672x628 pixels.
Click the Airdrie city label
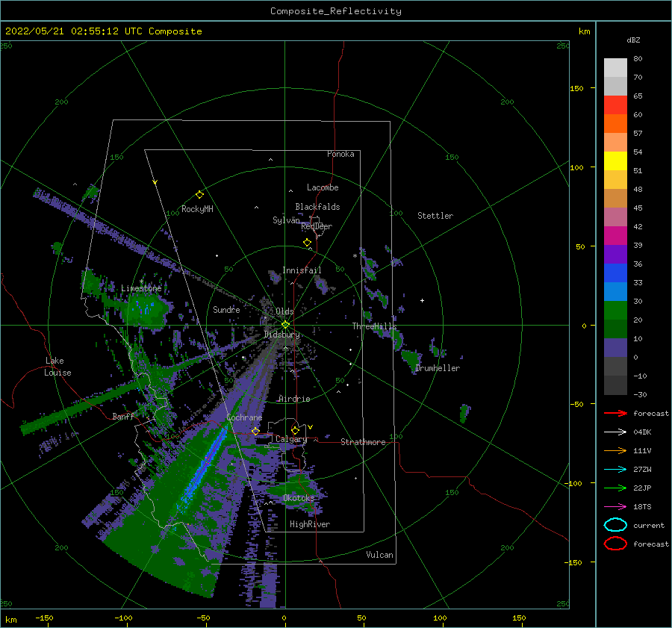[294, 399]
